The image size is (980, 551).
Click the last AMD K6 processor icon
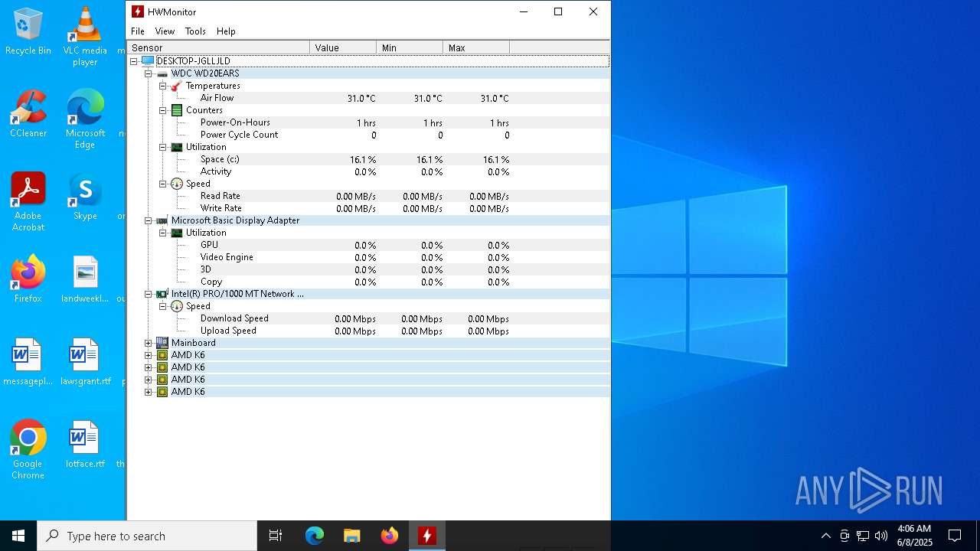coord(162,392)
